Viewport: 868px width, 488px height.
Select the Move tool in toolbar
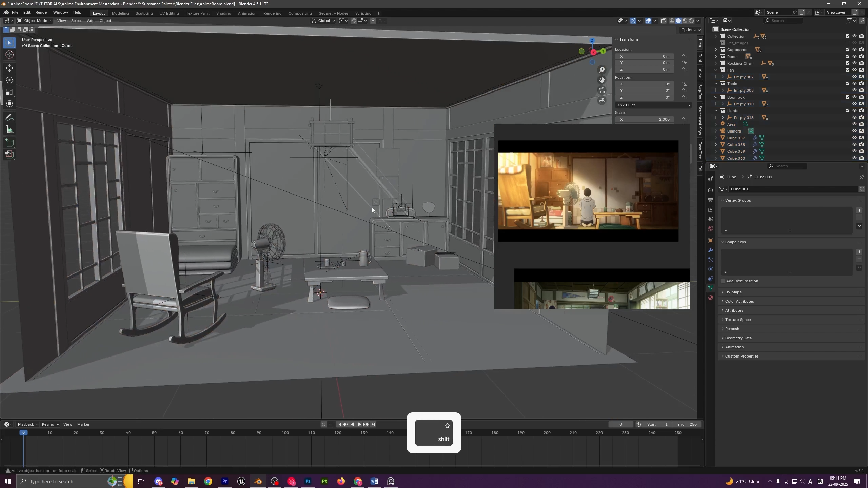[9, 68]
